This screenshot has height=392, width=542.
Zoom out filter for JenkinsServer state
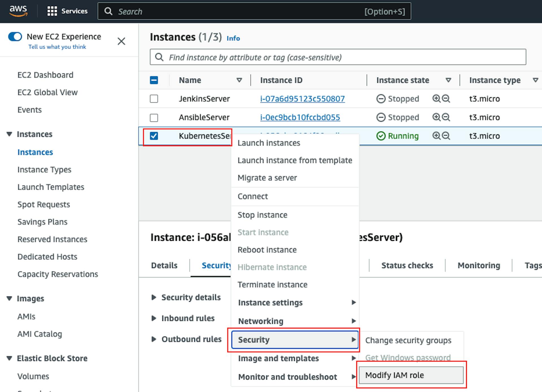click(446, 98)
